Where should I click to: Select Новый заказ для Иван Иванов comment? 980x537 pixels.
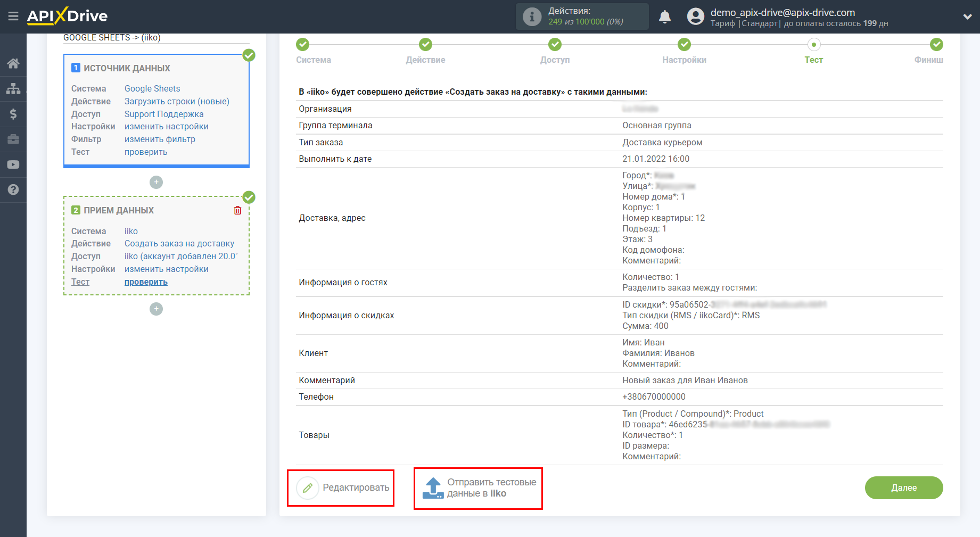pyautogui.click(x=685, y=381)
